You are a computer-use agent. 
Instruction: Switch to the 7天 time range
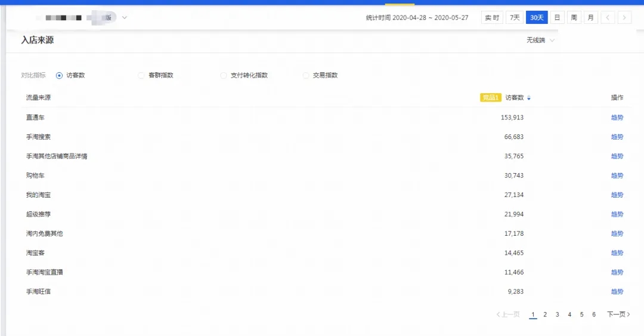click(515, 18)
